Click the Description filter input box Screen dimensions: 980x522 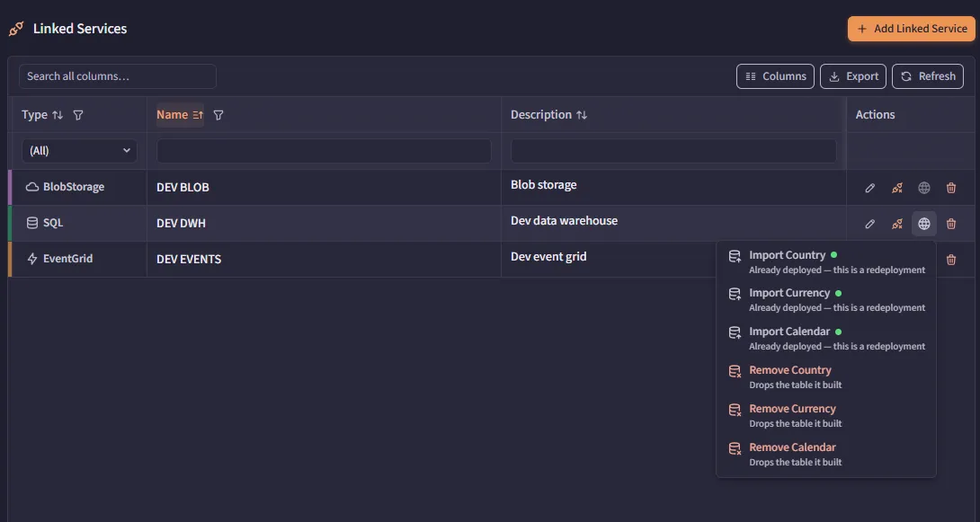coord(673,150)
